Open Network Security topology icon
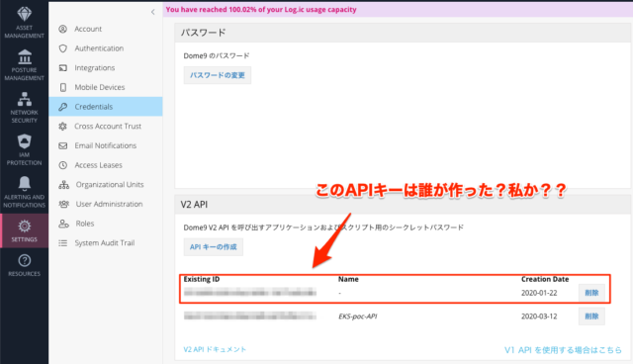Screen dimensions: 633x364 coord(24,99)
